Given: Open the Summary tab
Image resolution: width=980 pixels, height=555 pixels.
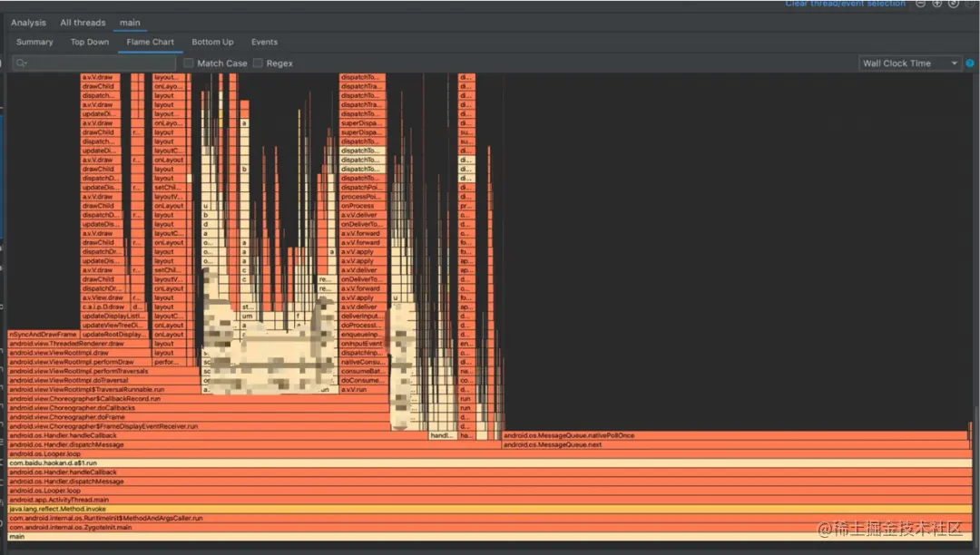Looking at the screenshot, I should coord(34,42).
